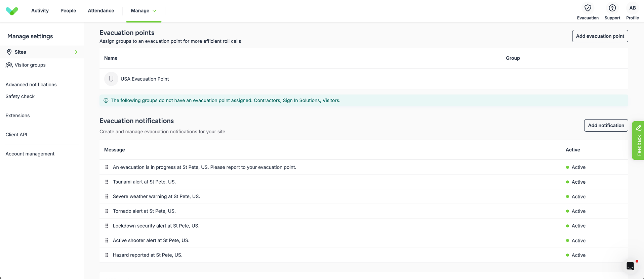This screenshot has height=279, width=644.
Task: Click the Sites location pin icon
Action: [9, 52]
